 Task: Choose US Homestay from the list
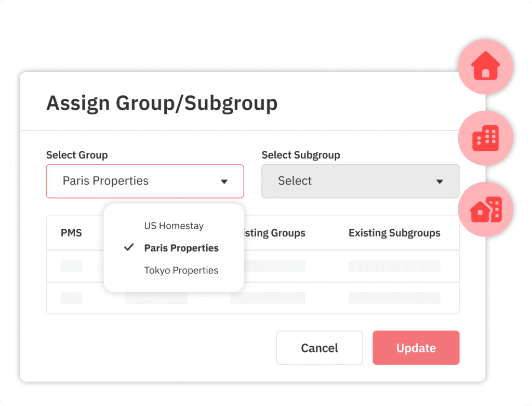click(174, 226)
